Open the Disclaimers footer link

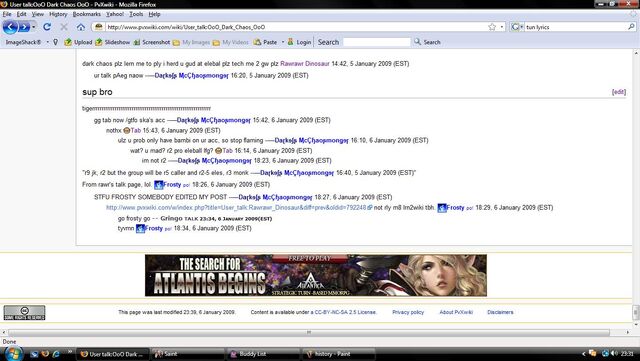(500, 312)
